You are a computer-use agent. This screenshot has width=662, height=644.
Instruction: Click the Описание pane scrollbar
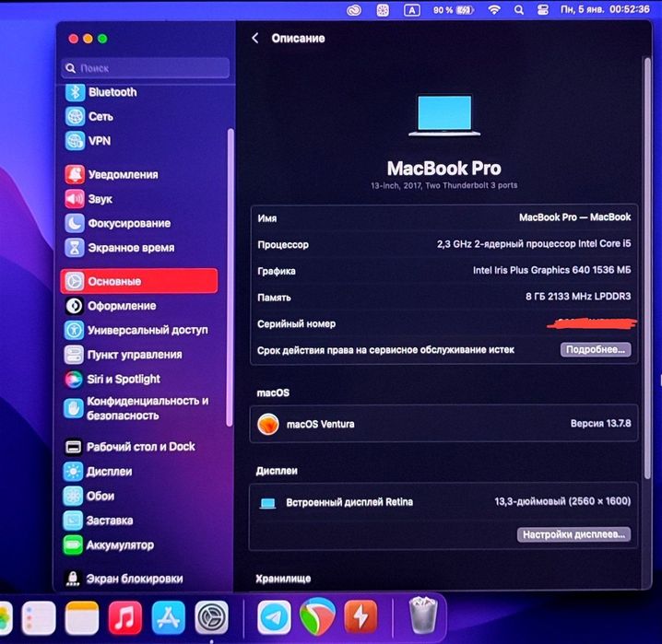(x=647, y=268)
